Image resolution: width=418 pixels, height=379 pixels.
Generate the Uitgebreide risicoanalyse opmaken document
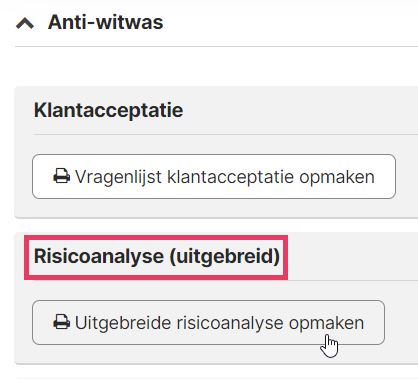click(208, 323)
